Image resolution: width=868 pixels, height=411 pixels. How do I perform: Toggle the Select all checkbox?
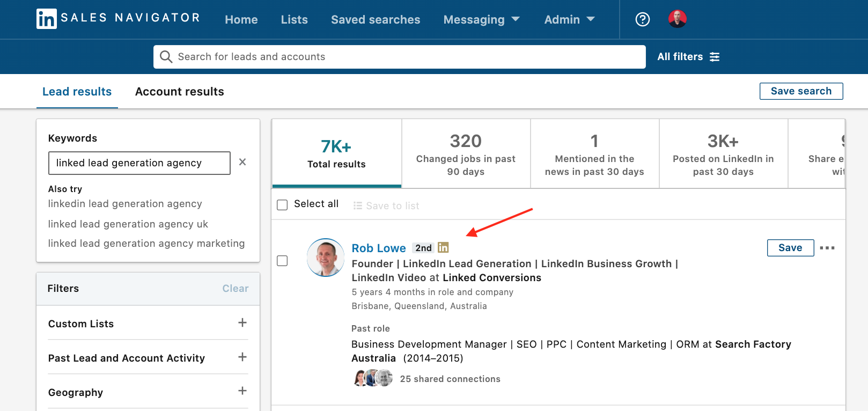(x=282, y=205)
